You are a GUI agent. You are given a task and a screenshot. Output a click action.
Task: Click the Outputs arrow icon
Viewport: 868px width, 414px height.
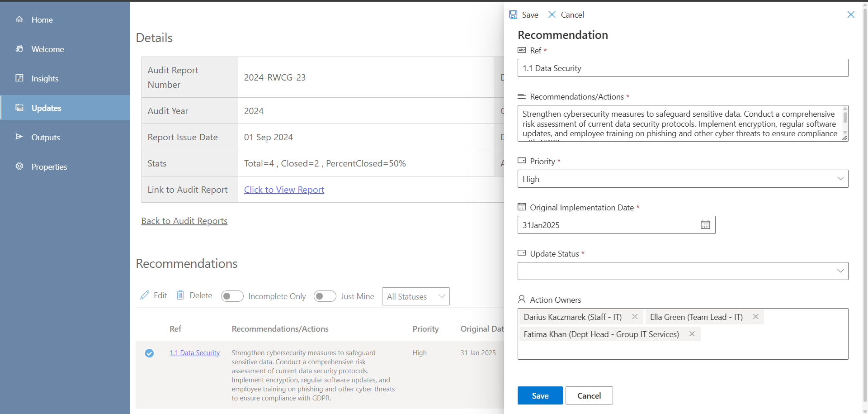click(19, 137)
